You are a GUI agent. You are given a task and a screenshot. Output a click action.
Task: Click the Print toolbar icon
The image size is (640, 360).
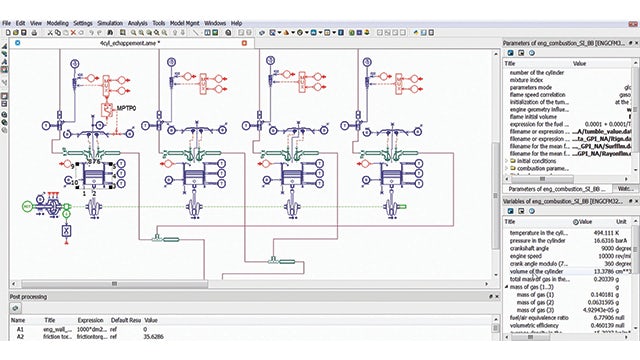(34, 33)
